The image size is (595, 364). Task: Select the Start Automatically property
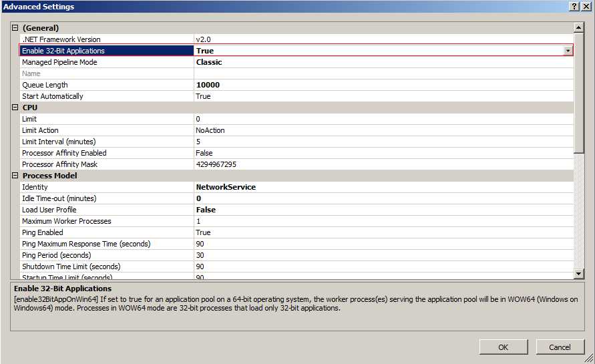coord(52,96)
